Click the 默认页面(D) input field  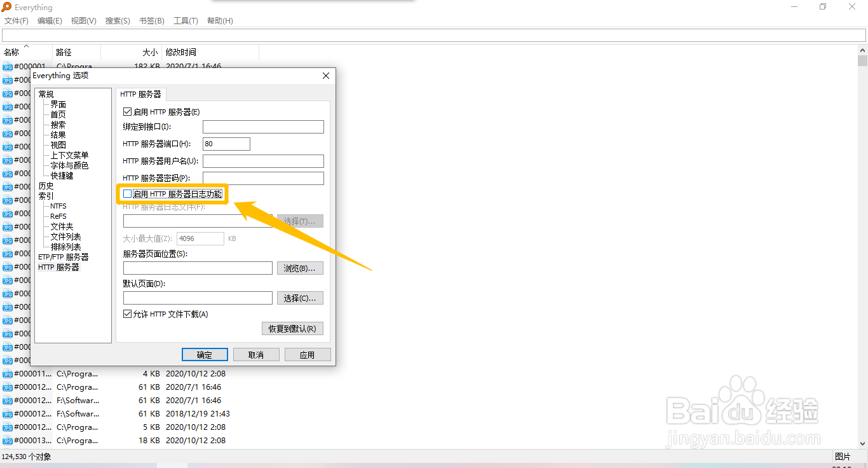click(198, 298)
